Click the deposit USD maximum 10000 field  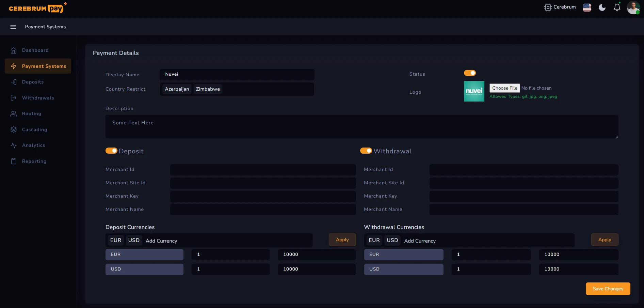(x=317, y=269)
